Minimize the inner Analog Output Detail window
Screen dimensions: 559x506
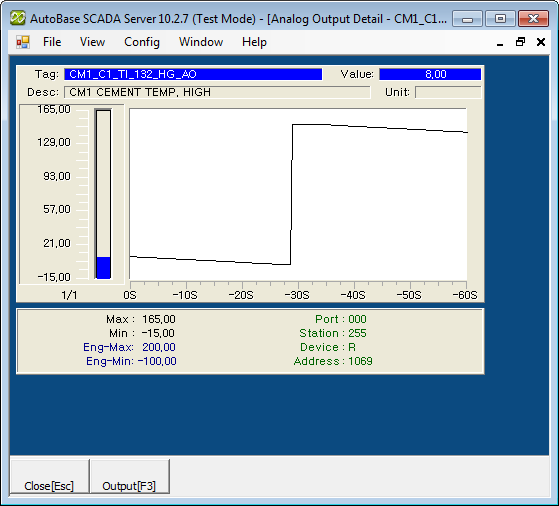pyautogui.click(x=500, y=43)
